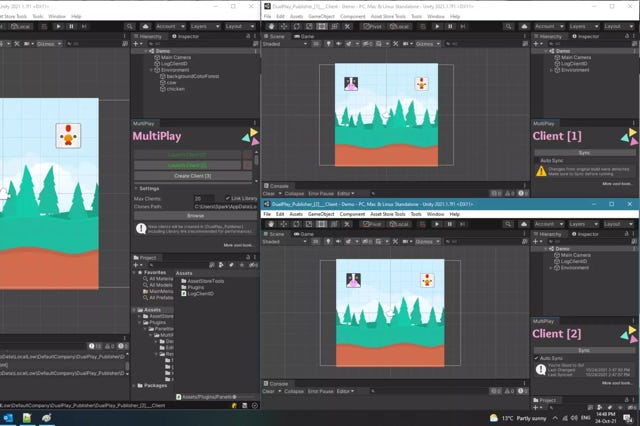
Task: Expand Environment in Client 1 hierarchy
Action: (x=551, y=70)
